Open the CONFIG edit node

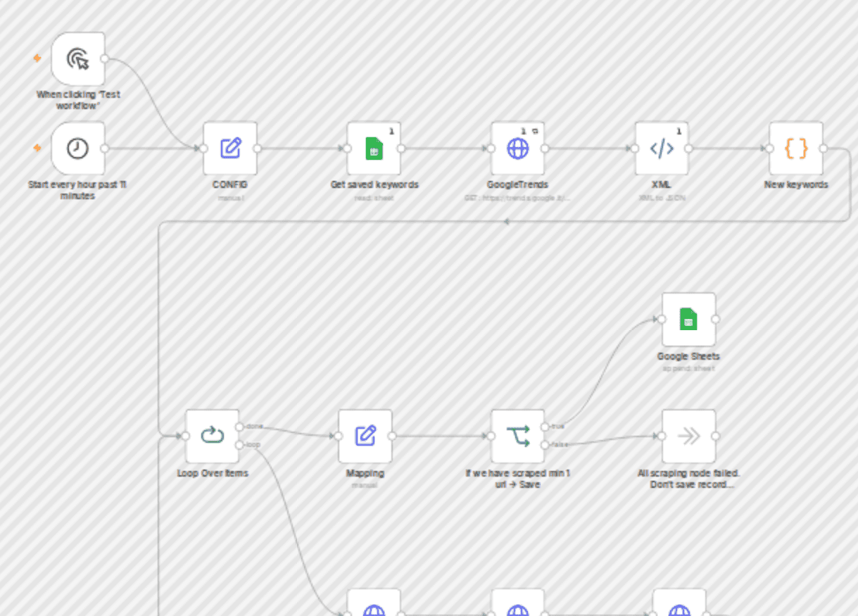point(230,148)
